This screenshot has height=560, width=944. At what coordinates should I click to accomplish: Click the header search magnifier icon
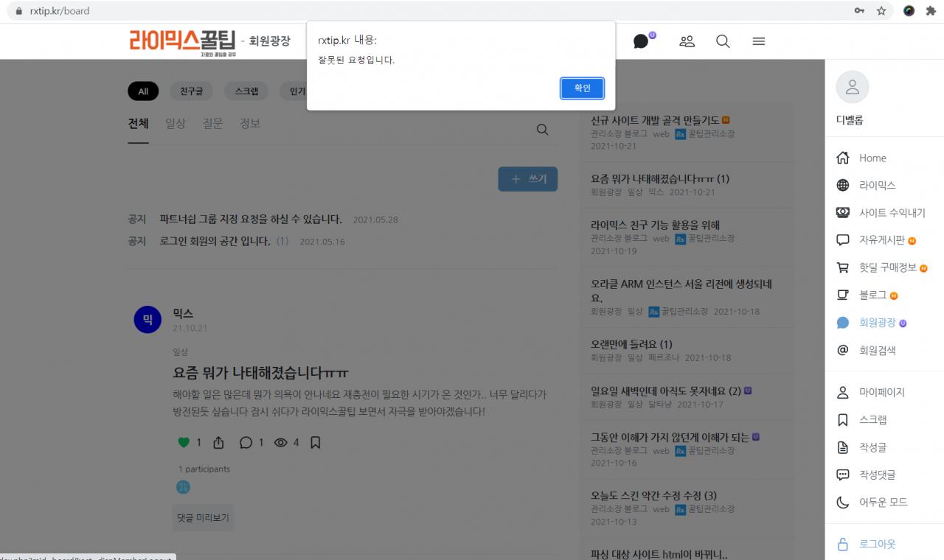point(723,41)
